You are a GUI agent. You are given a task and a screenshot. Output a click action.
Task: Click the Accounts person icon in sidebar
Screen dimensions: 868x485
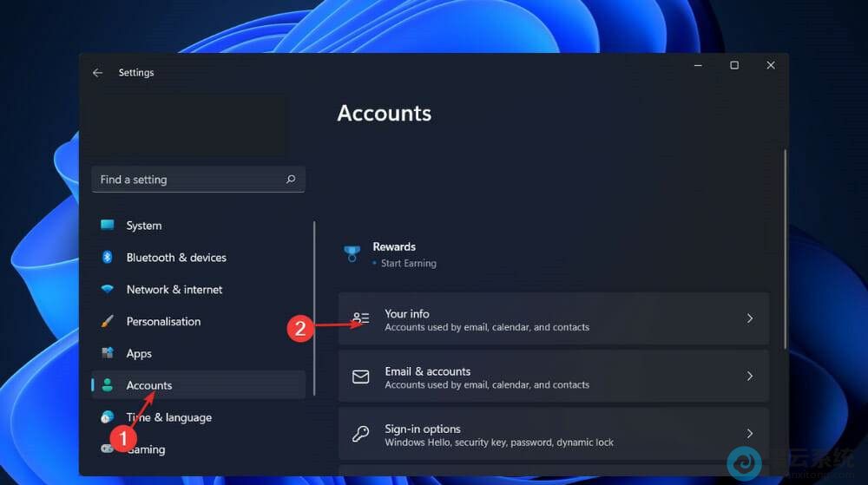(x=108, y=385)
